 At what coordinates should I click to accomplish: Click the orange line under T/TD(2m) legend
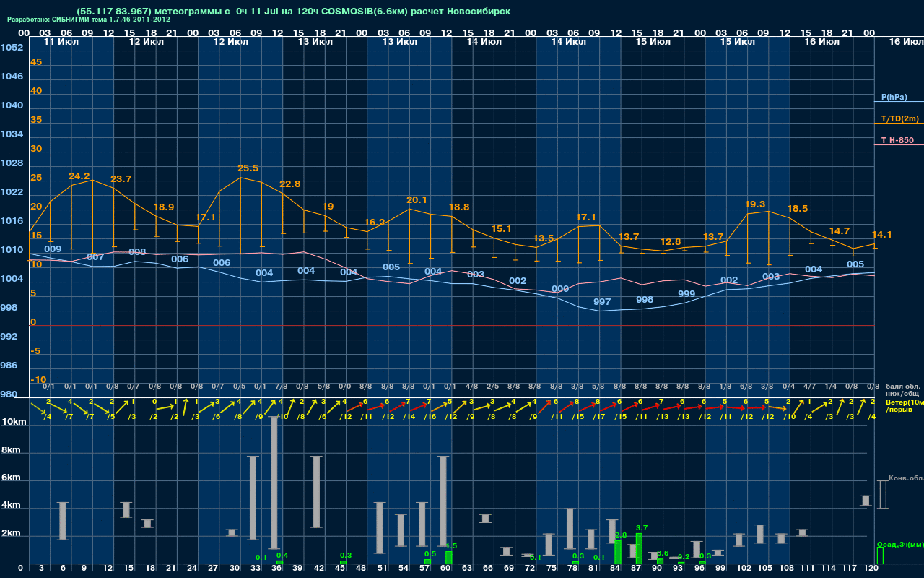899,124
